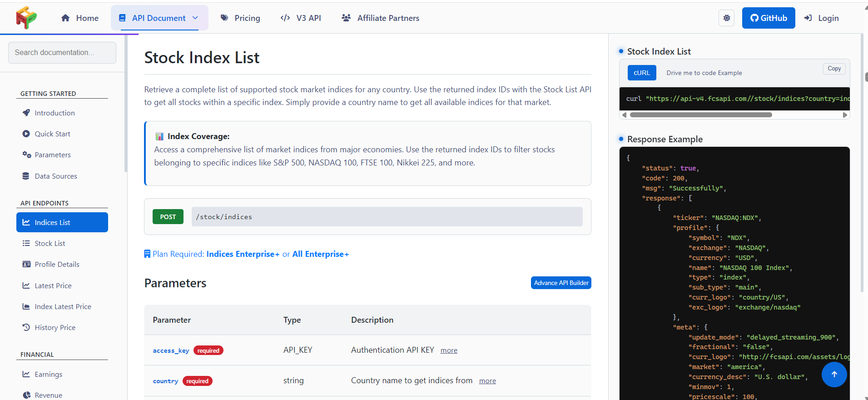Click the required badge beside country

[x=198, y=381]
